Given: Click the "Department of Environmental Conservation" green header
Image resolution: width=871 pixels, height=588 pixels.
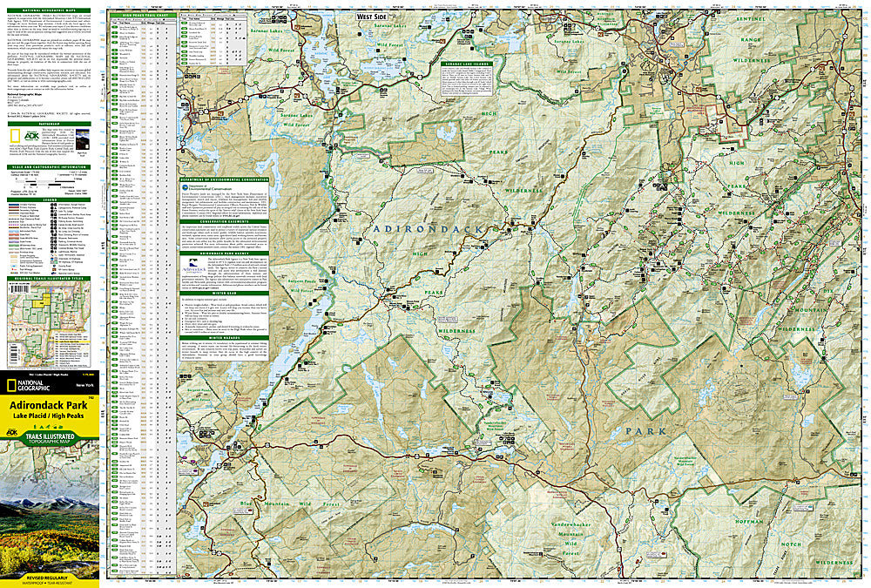Looking at the screenshot, I should tap(225, 180).
